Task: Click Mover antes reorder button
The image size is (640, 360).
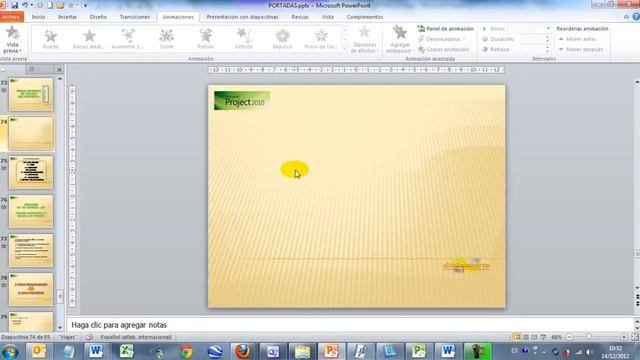Action: click(x=578, y=39)
